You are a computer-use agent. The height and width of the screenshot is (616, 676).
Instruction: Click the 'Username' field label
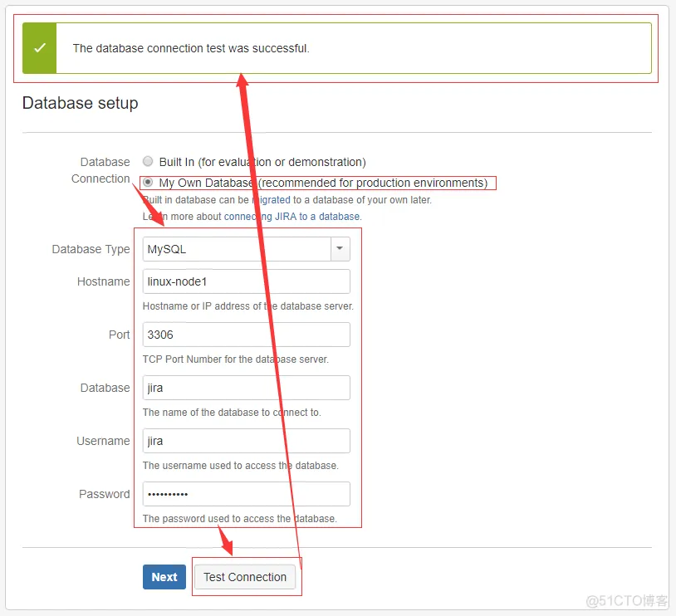103,441
